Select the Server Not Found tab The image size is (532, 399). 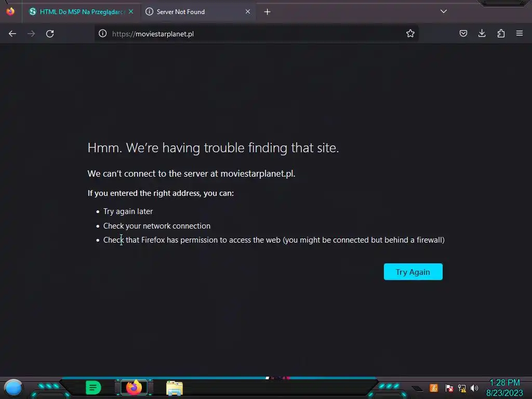tap(198, 12)
